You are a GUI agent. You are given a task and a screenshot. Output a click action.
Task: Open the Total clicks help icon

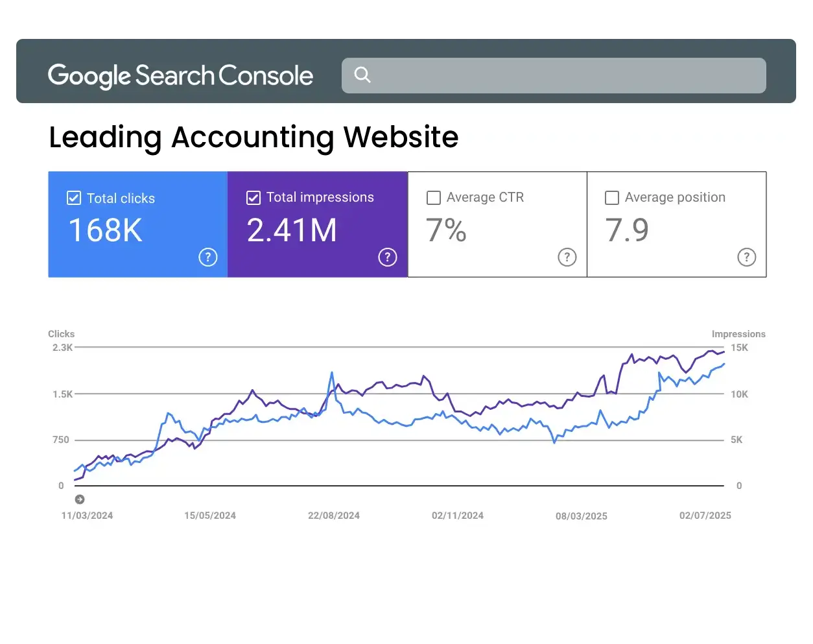click(x=207, y=257)
